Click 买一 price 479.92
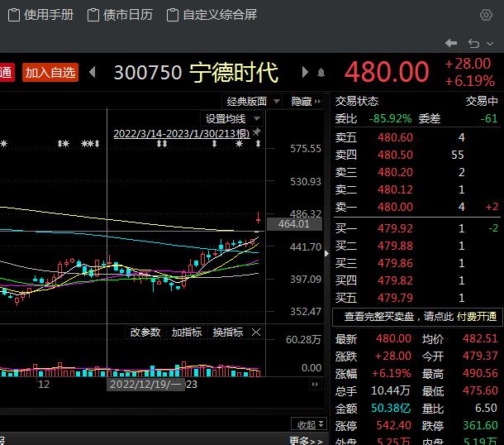504x445 pixels. (395, 228)
